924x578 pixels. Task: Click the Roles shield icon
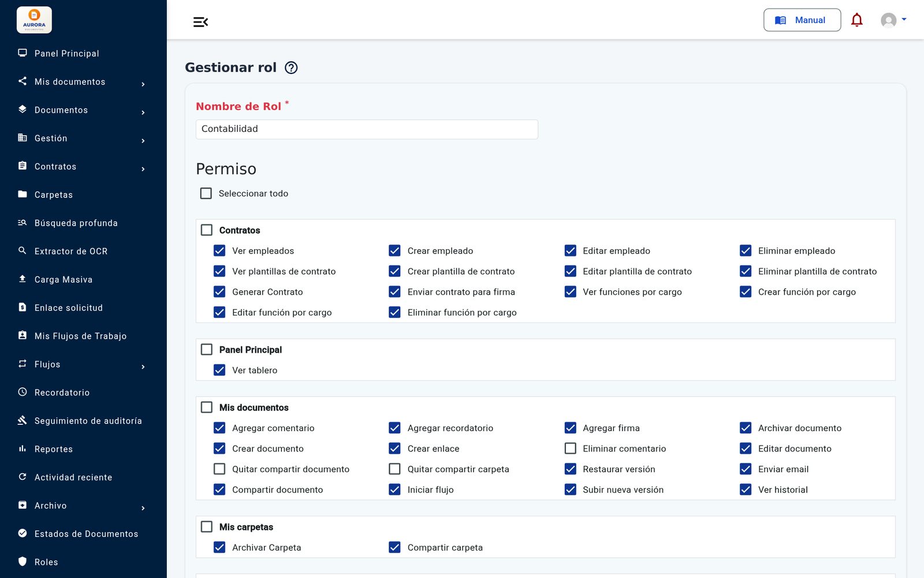[23, 561]
